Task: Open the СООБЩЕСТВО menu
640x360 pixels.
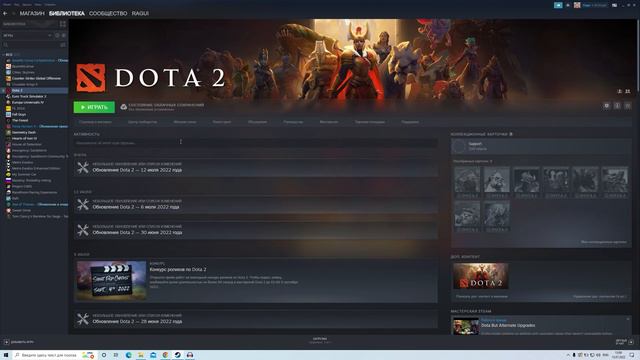Action: pos(108,13)
